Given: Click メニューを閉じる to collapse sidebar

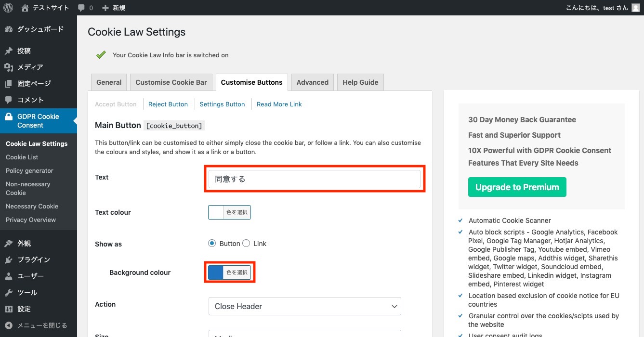Looking at the screenshot, I should 42,325.
